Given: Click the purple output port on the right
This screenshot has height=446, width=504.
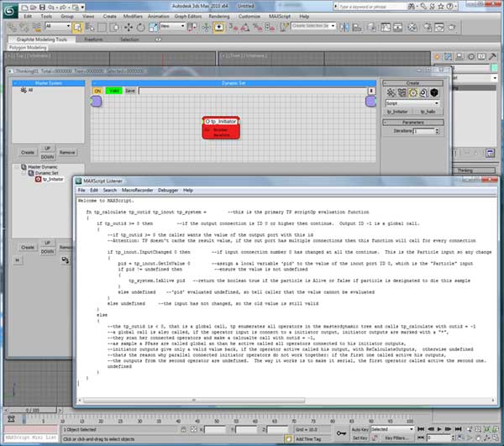Looking at the screenshot, I should coord(370,101).
